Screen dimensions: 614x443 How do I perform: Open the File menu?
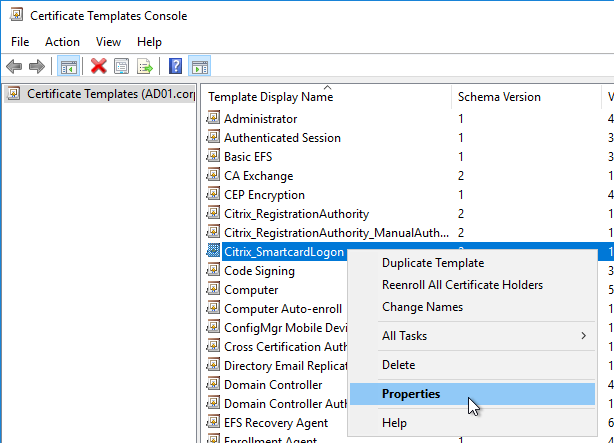point(20,42)
